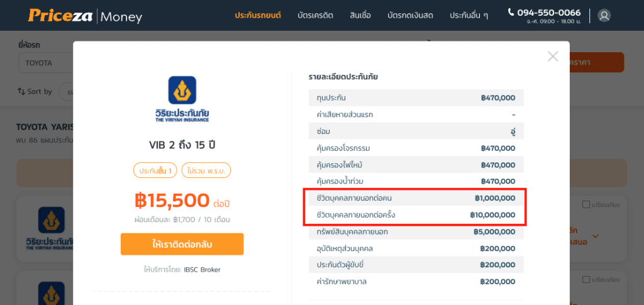Expand the orange chevron in first result card

[x=596, y=236]
